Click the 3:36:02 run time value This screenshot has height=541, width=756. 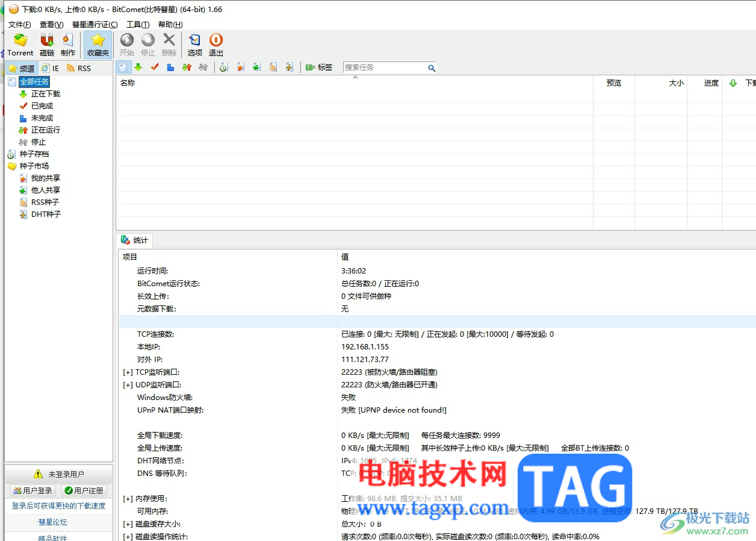tap(353, 271)
